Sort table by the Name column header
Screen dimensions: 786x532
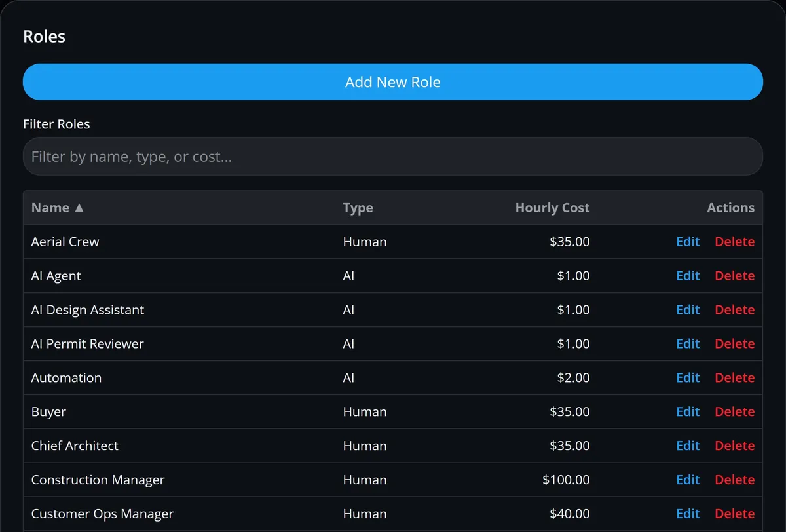58,208
